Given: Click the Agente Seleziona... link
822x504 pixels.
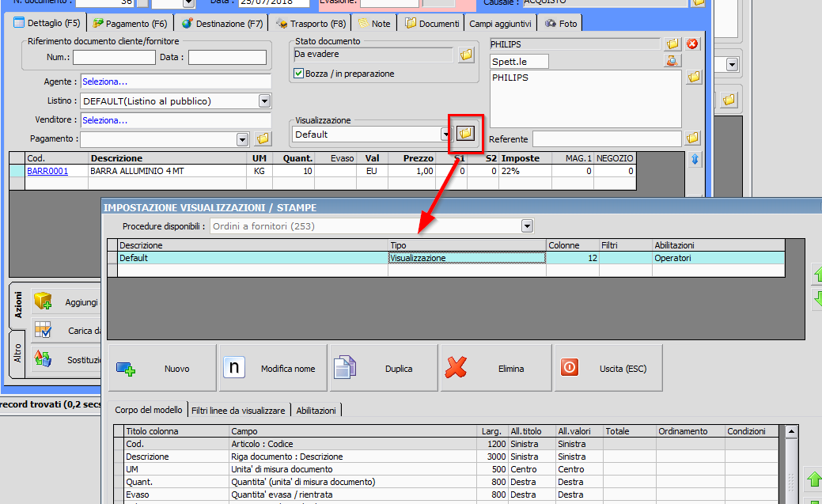Looking at the screenshot, I should (104, 81).
